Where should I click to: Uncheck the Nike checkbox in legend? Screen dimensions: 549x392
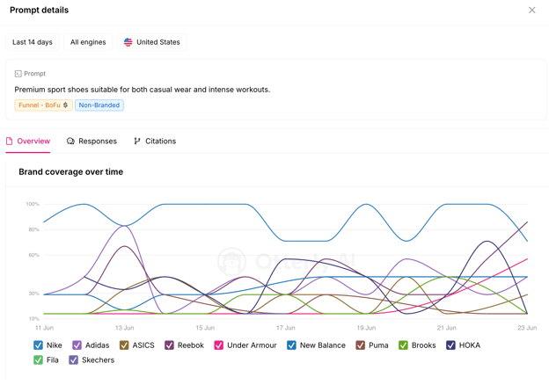[38, 345]
